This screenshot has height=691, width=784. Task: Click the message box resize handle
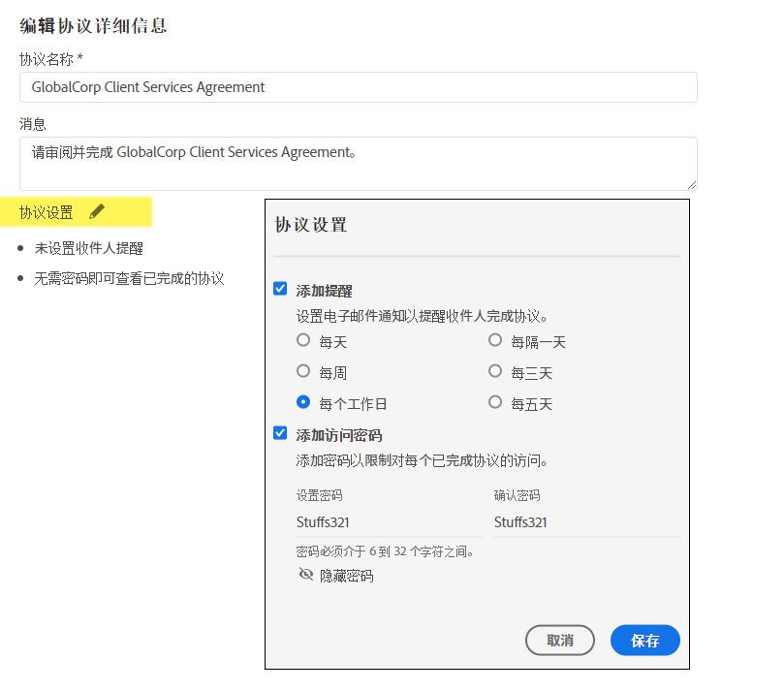coord(692,185)
